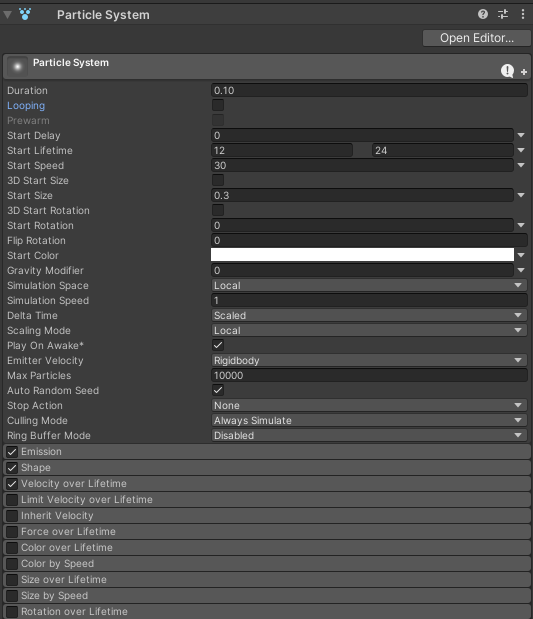
Task: Uncheck the Play On Awake checkbox
Action: tap(218, 345)
